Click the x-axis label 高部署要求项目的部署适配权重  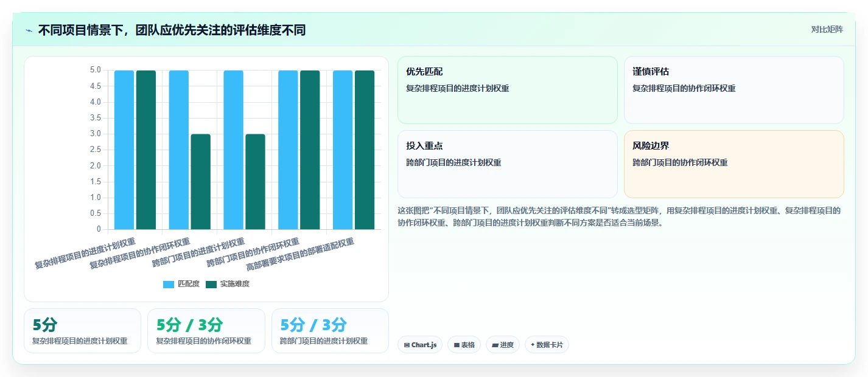301,254
